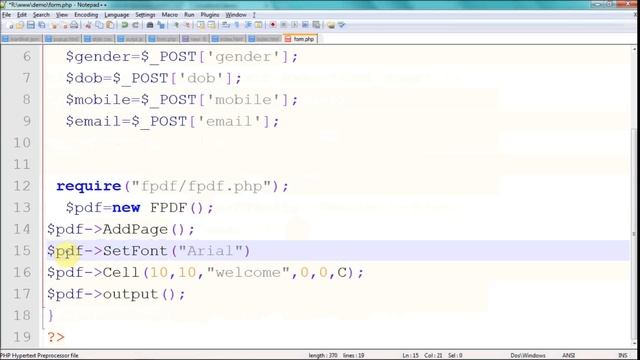The width and height of the screenshot is (640, 360).
Task: Toggle indent guide display
Action: [248, 25]
